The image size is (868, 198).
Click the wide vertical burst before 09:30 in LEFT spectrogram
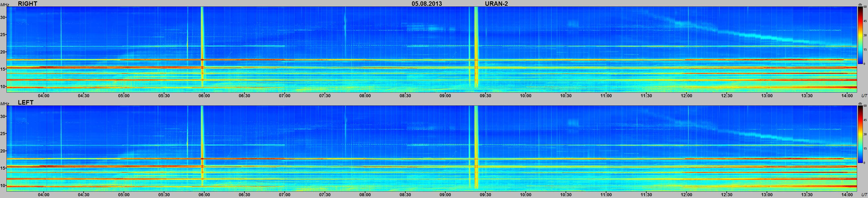[x=476, y=147]
